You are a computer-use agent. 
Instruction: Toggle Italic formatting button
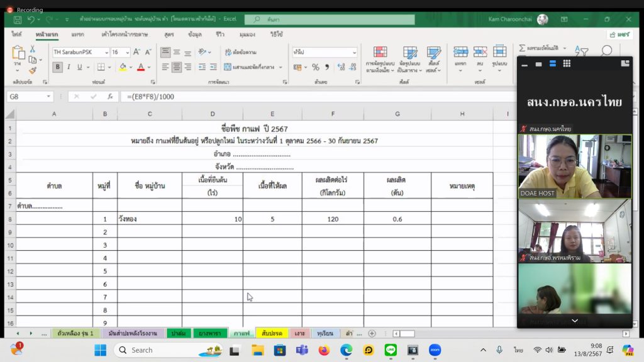69,67
